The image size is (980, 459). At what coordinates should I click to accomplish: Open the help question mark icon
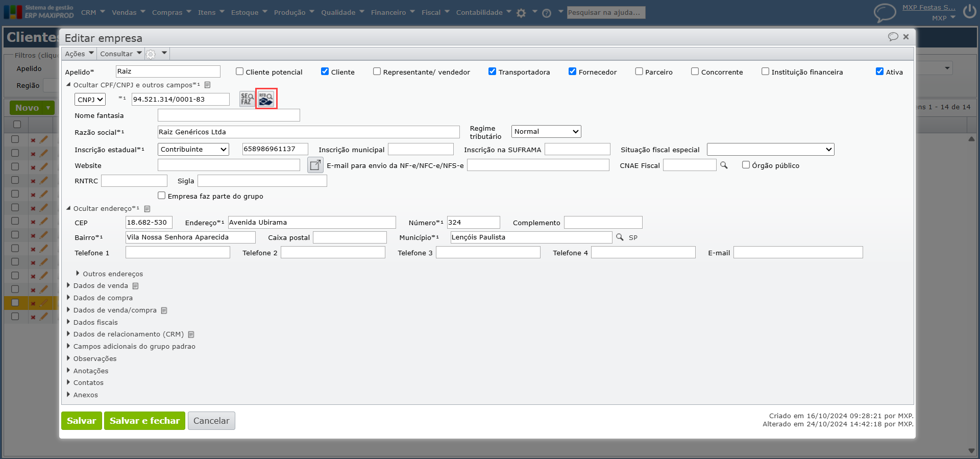(x=547, y=13)
